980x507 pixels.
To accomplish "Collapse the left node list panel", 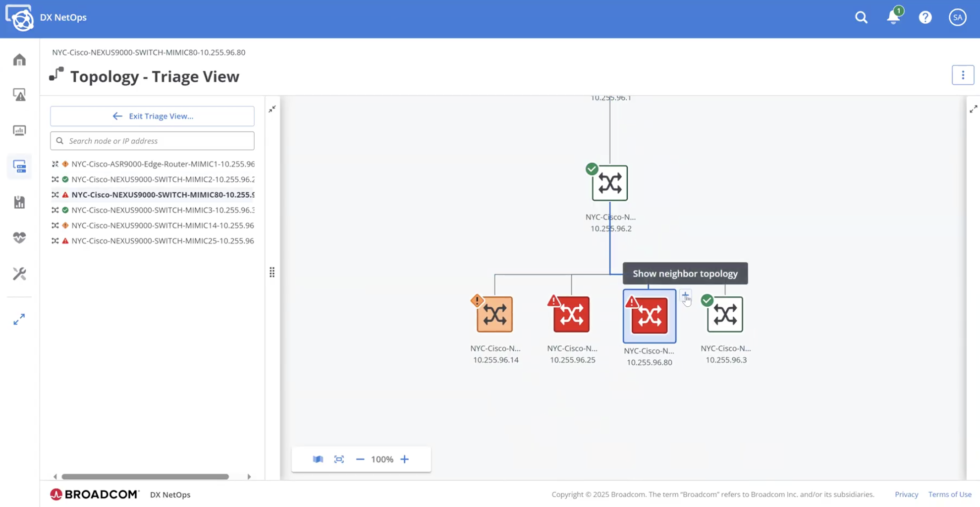I will [x=272, y=109].
